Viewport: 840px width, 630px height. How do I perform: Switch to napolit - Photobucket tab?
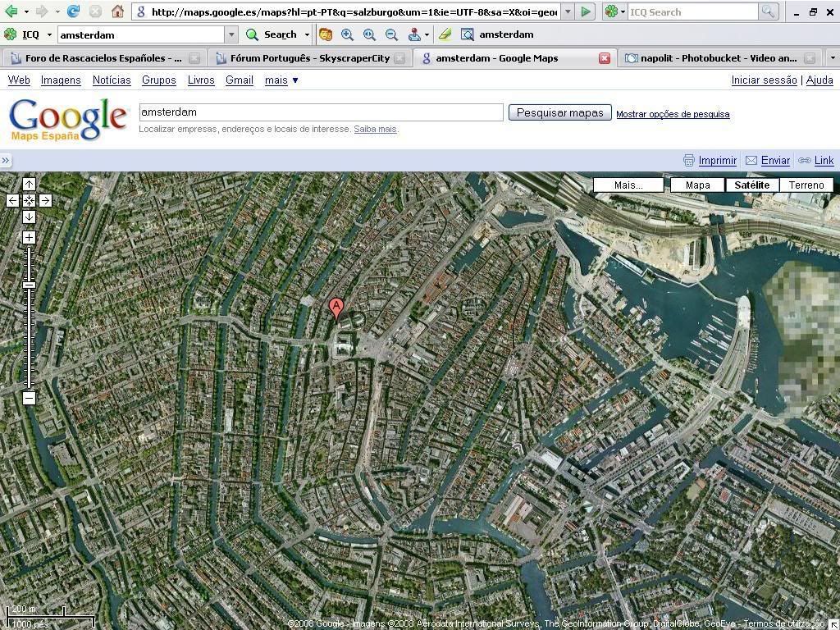click(718, 58)
